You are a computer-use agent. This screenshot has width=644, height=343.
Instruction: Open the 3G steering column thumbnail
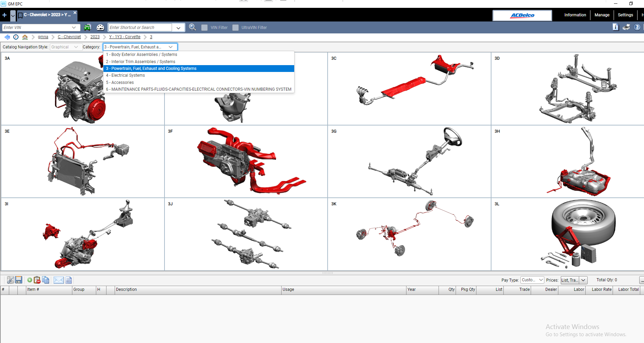click(x=409, y=161)
